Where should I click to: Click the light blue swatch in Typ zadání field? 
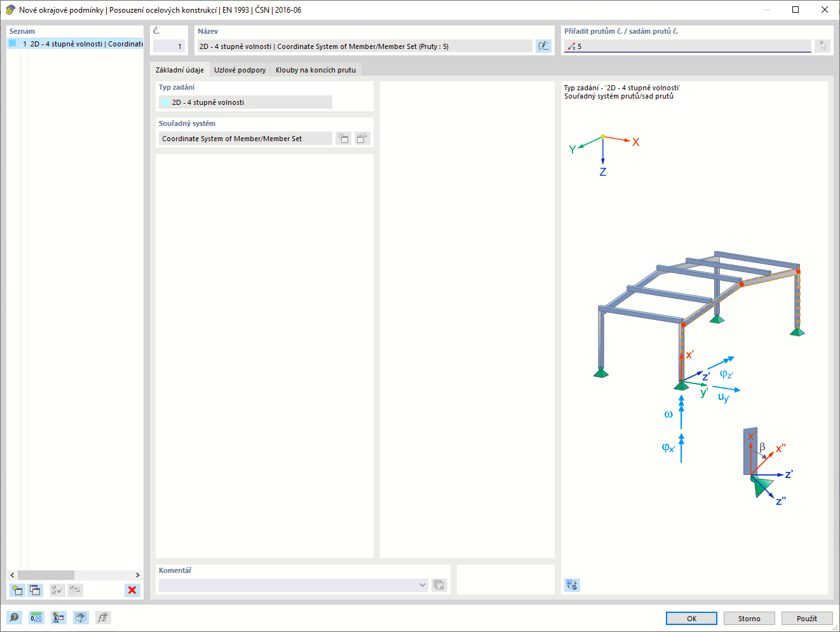(166, 102)
